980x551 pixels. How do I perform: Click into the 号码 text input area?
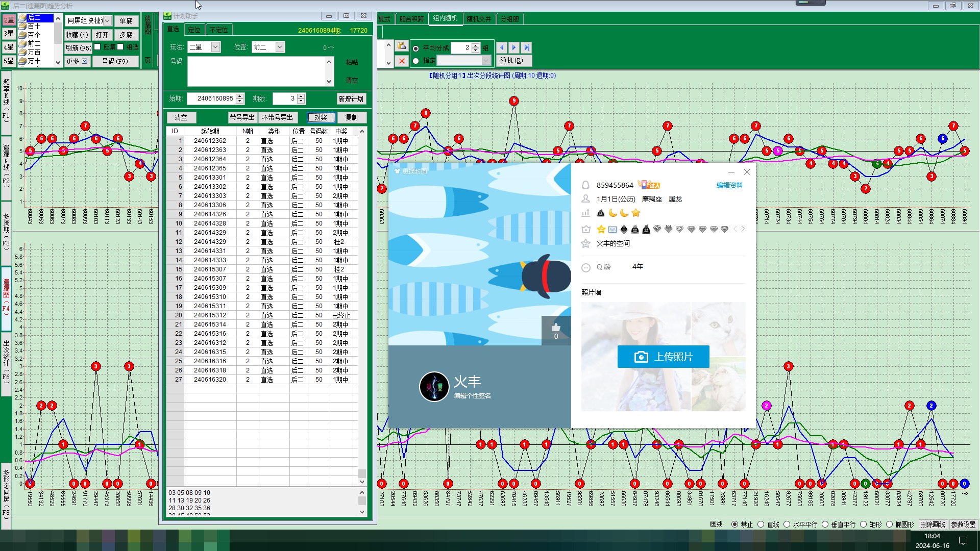coord(256,71)
